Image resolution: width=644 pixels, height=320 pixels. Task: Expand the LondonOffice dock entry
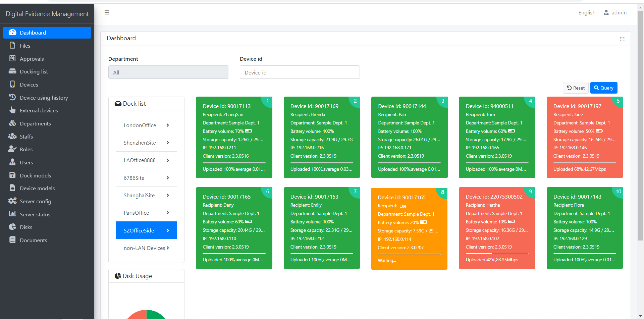tap(146, 125)
